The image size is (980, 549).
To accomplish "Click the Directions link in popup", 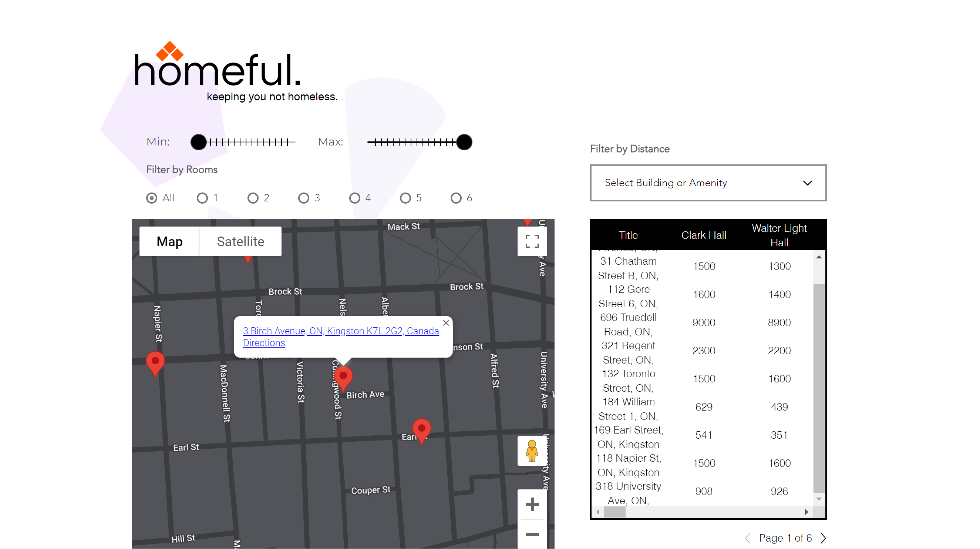I will [x=264, y=343].
